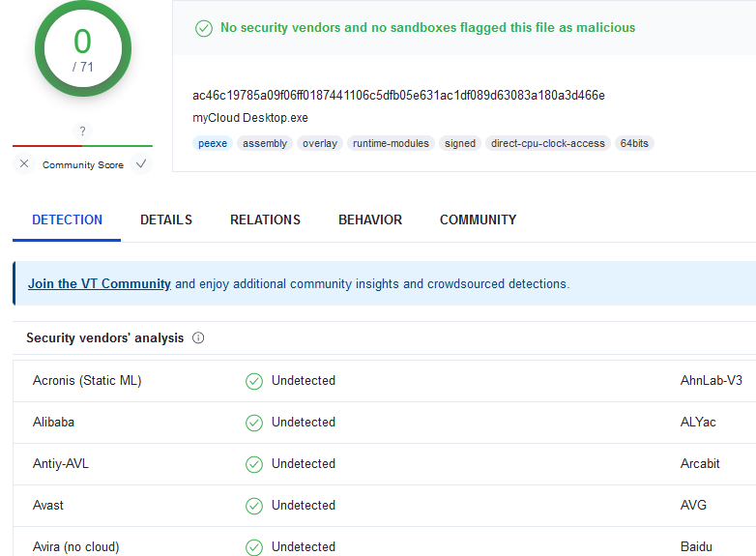View the COMMUNITY tab
756x556 pixels.
click(x=478, y=219)
